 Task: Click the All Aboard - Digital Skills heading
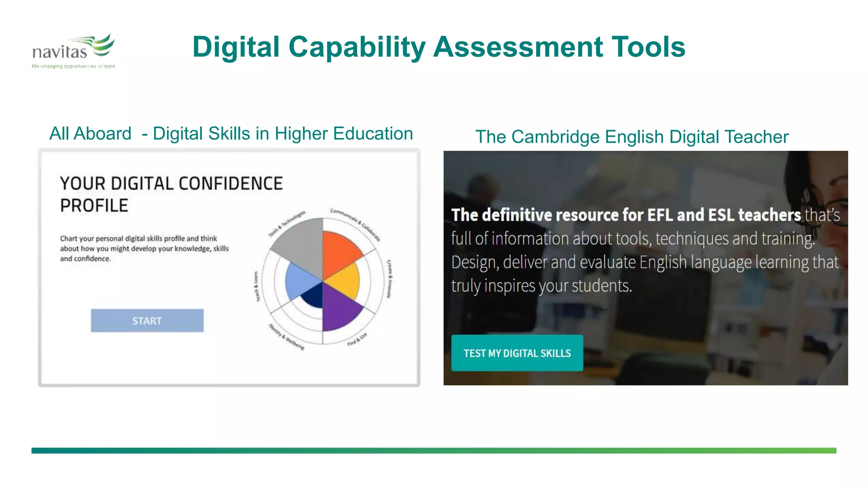(x=231, y=133)
